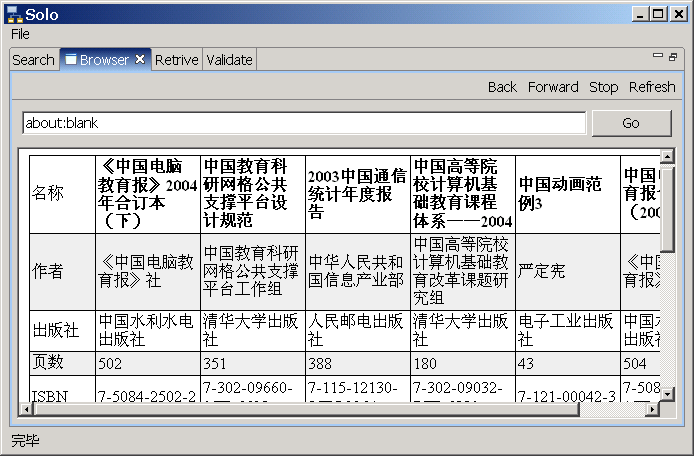Click the 名称 row header cell
The height and width of the screenshot is (456, 694).
62,194
